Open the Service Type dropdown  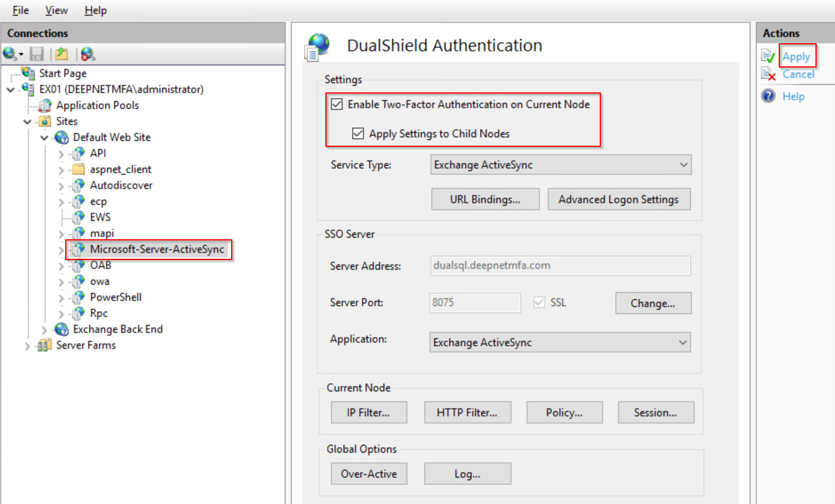(x=561, y=165)
